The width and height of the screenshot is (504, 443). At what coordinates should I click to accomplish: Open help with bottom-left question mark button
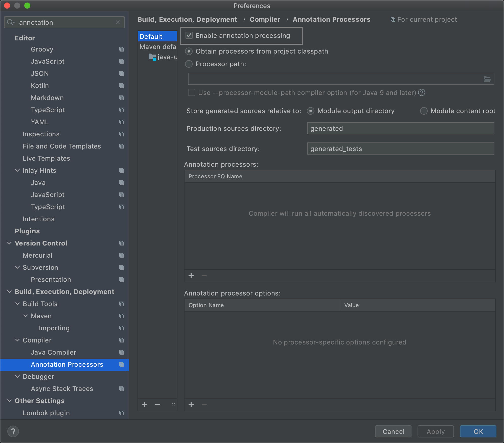pyautogui.click(x=13, y=431)
